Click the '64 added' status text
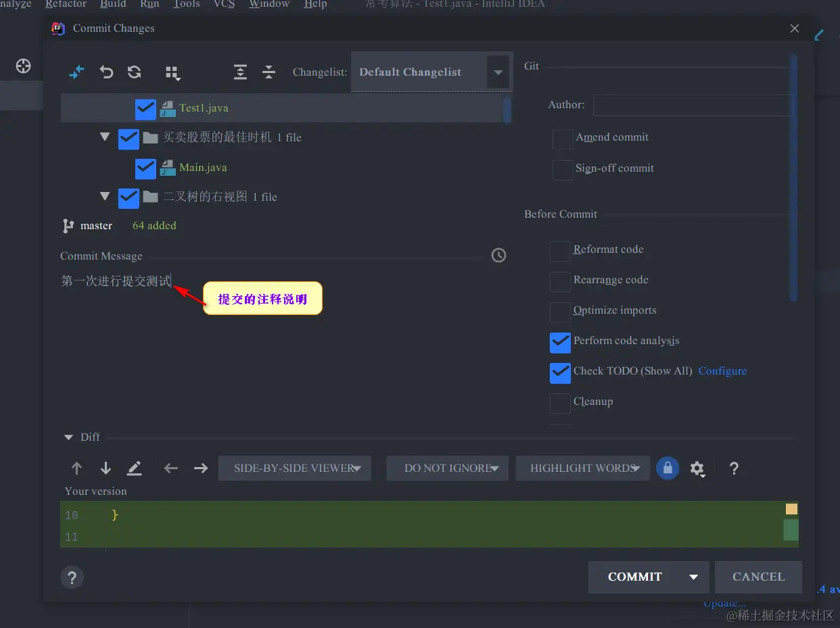The height and width of the screenshot is (628, 840). pyautogui.click(x=154, y=226)
